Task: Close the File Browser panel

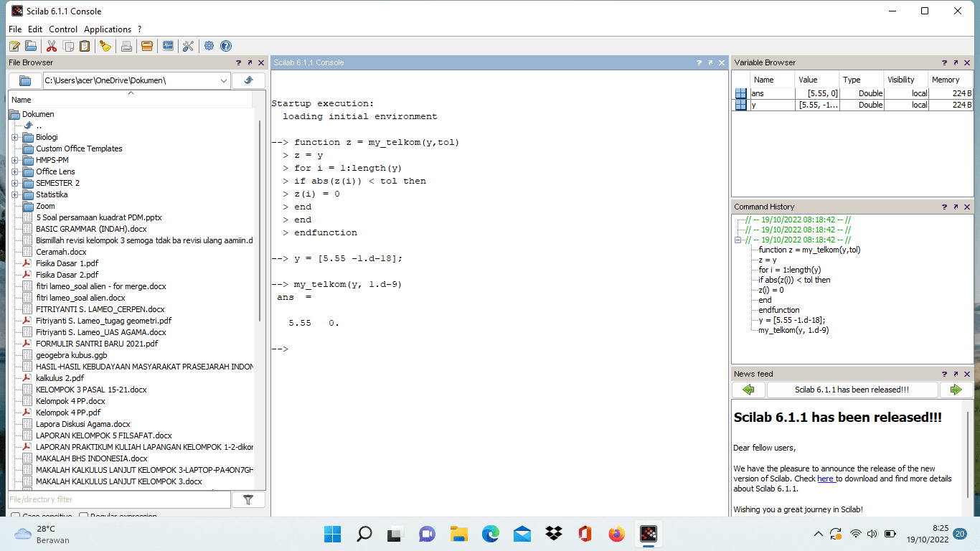Action: coord(261,63)
